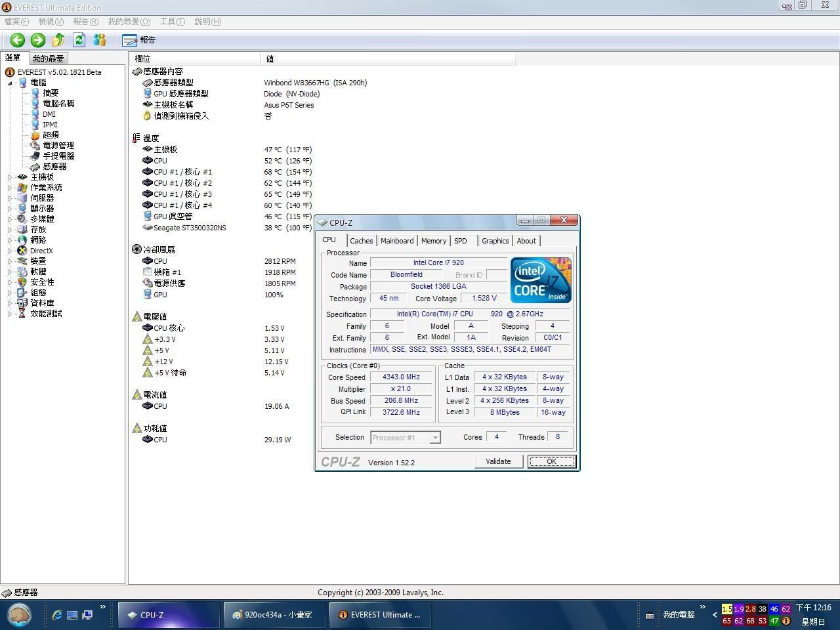
Task: Switch to Graphics tab in CPU-Z
Action: pos(495,241)
